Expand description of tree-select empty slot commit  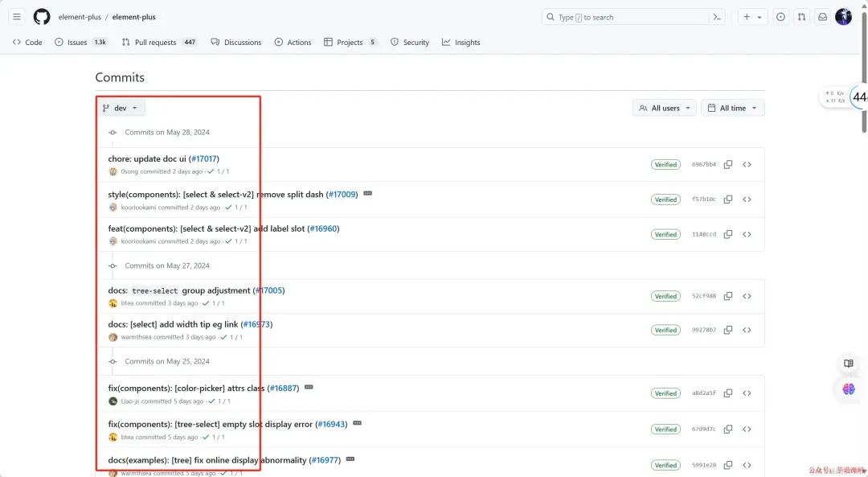pyautogui.click(x=357, y=423)
